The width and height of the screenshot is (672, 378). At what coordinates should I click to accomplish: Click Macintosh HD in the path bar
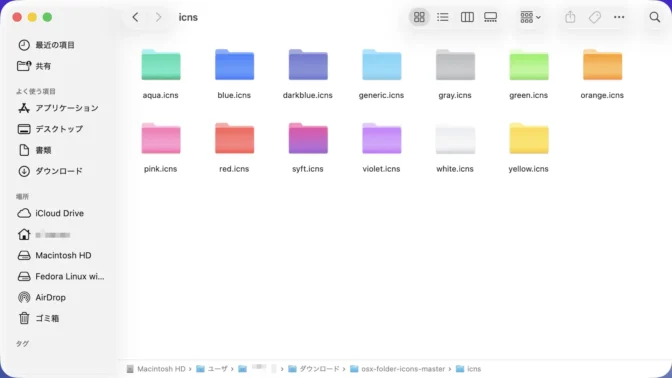[156, 369]
